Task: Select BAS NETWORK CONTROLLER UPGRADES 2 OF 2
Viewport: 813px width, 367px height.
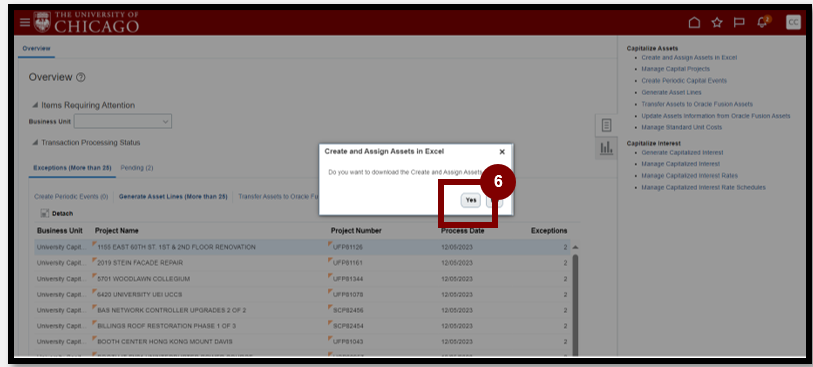Action: click(172, 310)
